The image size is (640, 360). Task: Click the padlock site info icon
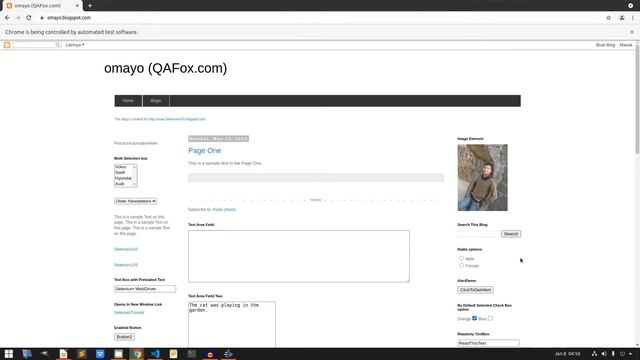(x=42, y=18)
